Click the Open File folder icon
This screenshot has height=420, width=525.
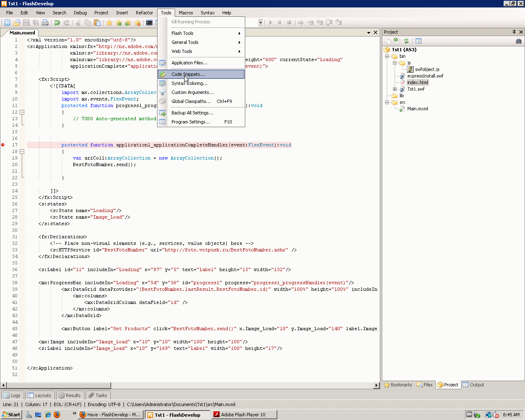click(17, 23)
